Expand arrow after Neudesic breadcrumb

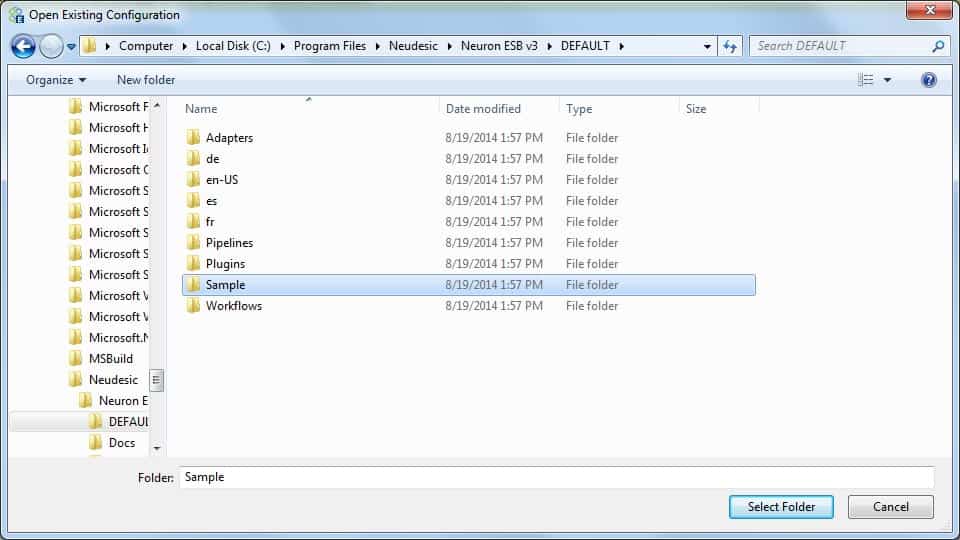coord(449,47)
